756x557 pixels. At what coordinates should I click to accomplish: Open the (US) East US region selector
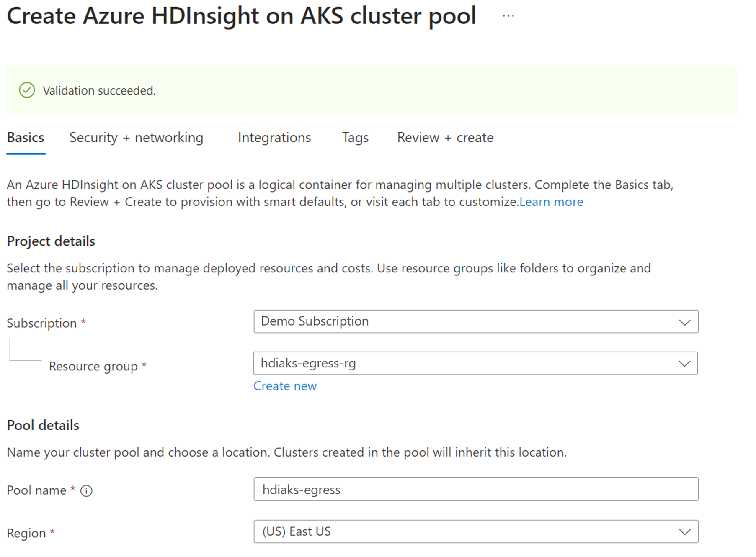pyautogui.click(x=476, y=531)
